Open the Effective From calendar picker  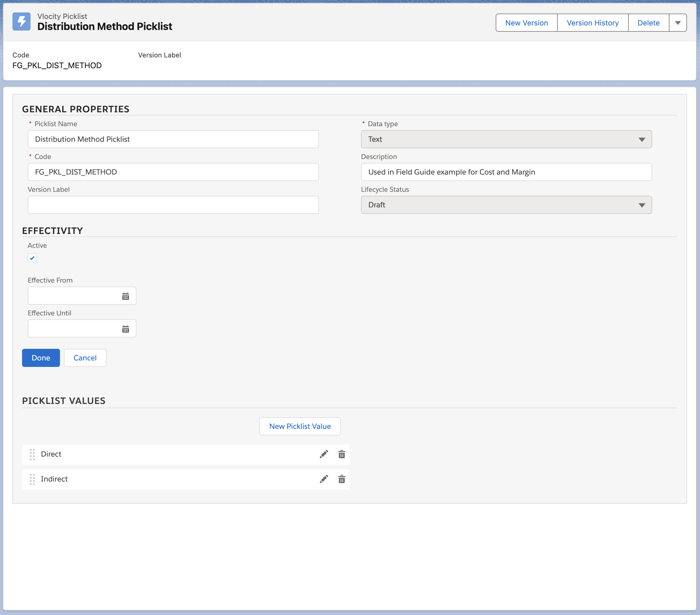pos(126,296)
